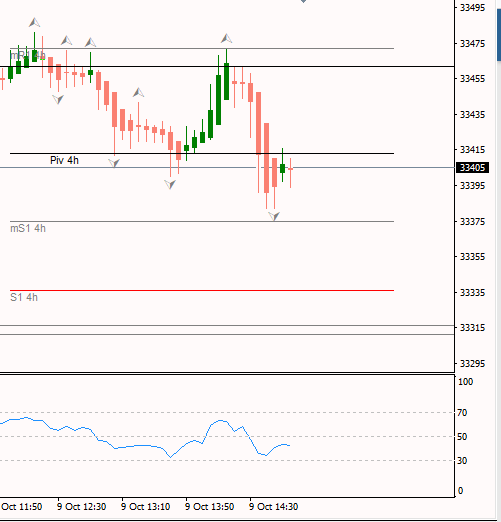Click the 33435 price scale label
The width and height of the screenshot is (501, 522).
[472, 114]
